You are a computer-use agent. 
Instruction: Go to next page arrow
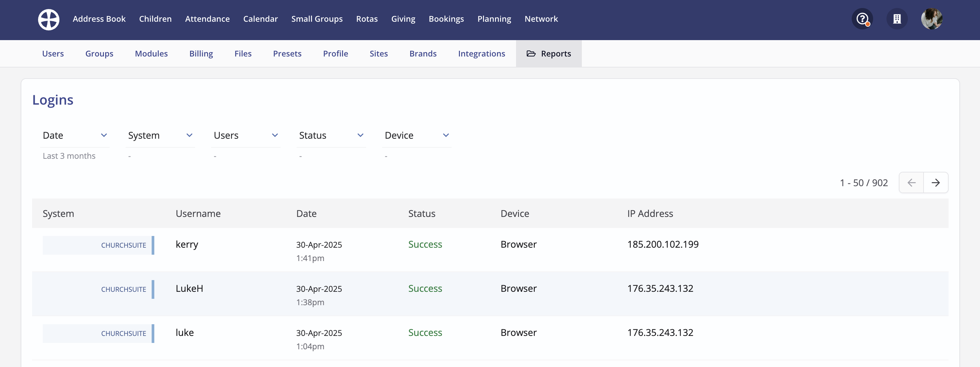coord(936,183)
